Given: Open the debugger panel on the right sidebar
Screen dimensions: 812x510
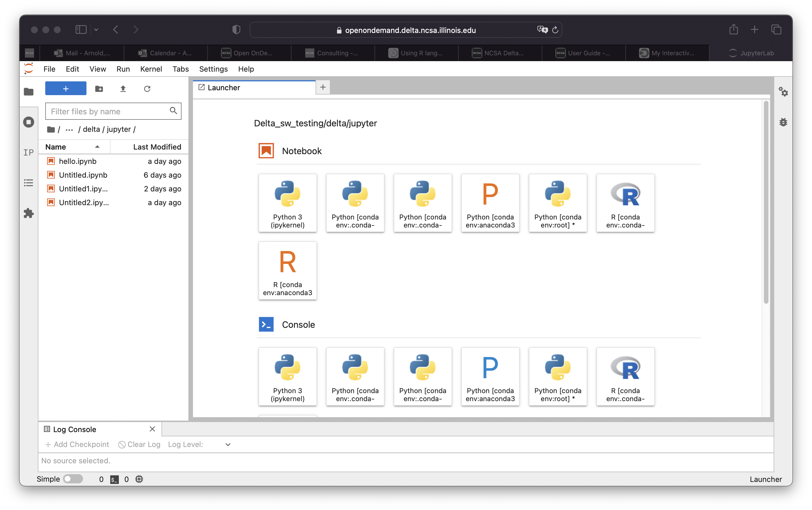Looking at the screenshot, I should tap(784, 122).
